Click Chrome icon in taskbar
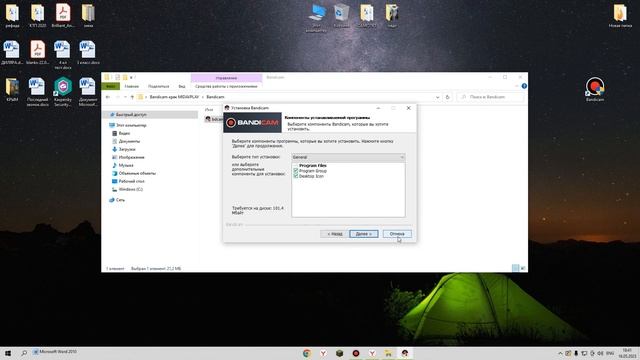The height and width of the screenshot is (360, 640). (x=307, y=353)
